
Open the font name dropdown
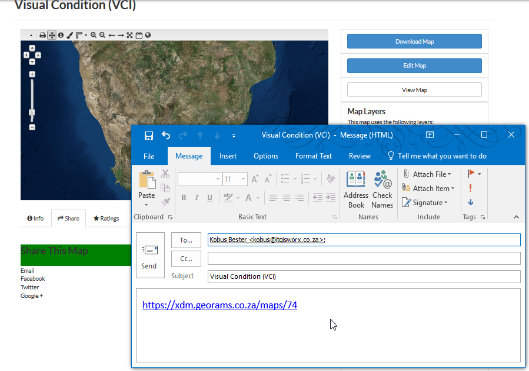tap(218, 179)
